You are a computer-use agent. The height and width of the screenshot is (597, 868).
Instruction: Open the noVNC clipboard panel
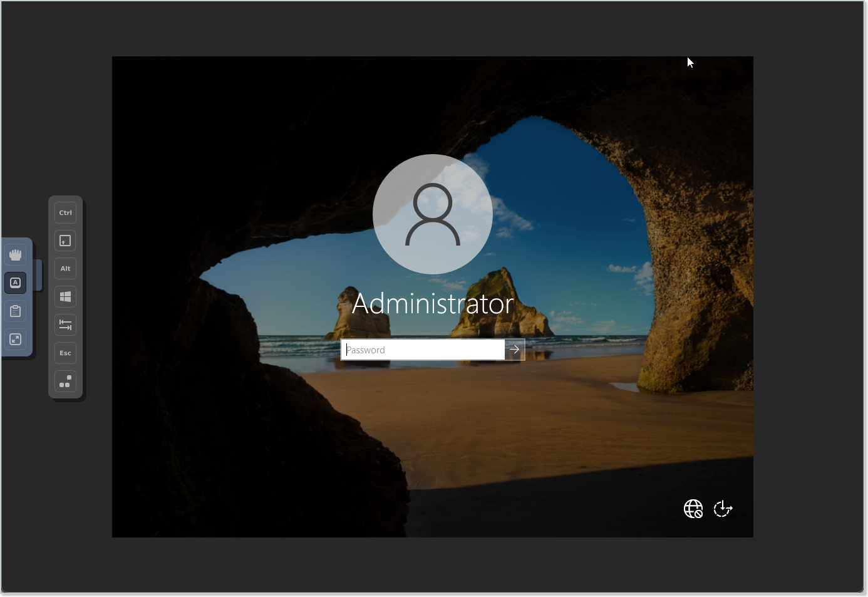point(16,311)
